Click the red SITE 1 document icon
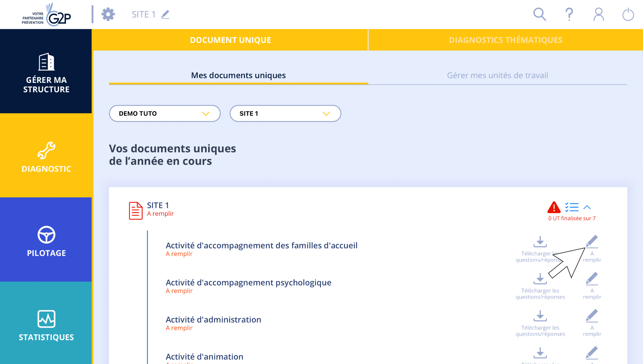643x364 pixels. [135, 210]
